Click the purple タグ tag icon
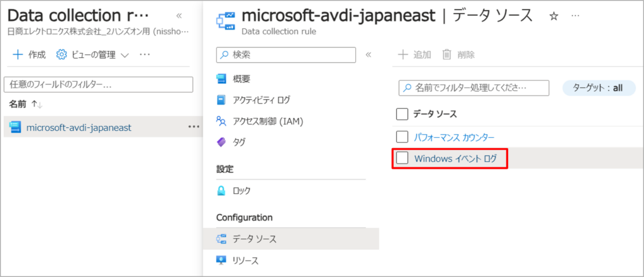Viewport: 644px width, 277px height. (x=221, y=143)
